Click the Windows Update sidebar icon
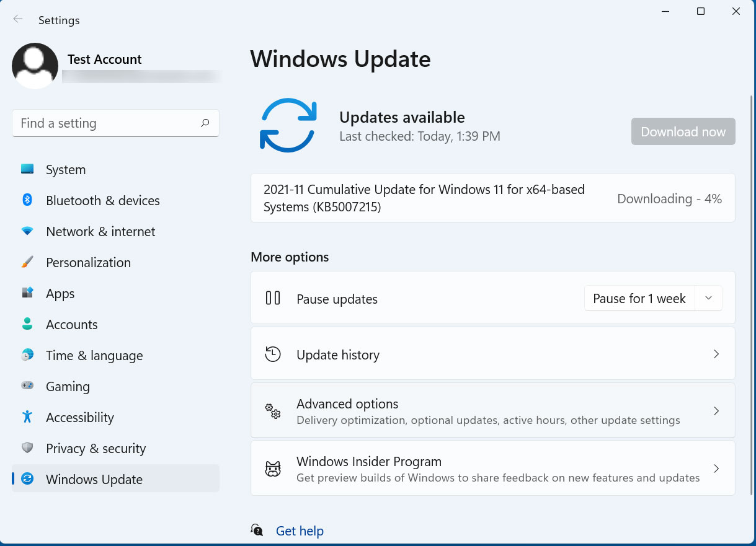Viewport: 756px width, 546px height. pyautogui.click(x=27, y=479)
